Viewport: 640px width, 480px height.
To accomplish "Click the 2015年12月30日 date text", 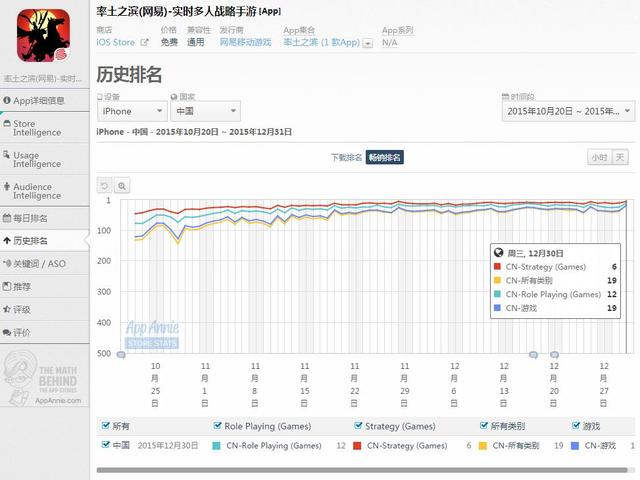I will coord(167,445).
